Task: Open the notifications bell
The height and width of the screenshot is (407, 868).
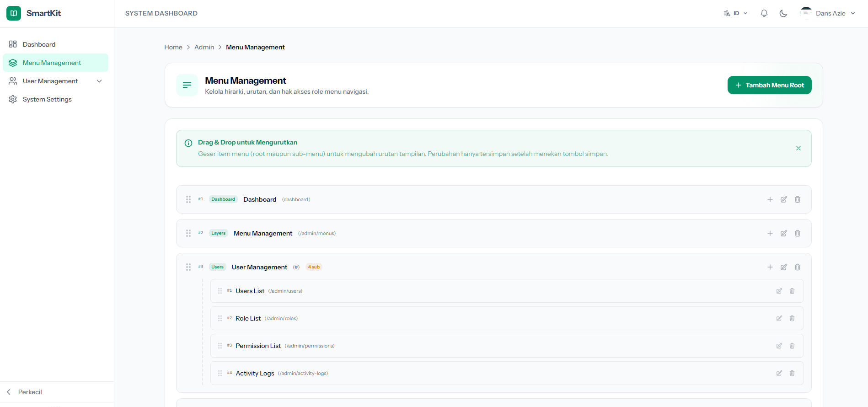Action: click(x=764, y=13)
